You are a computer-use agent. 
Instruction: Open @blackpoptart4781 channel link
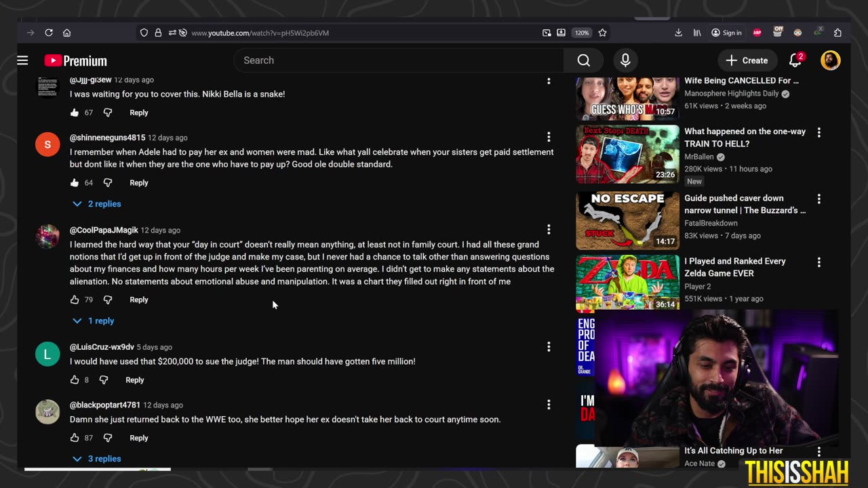click(105, 405)
